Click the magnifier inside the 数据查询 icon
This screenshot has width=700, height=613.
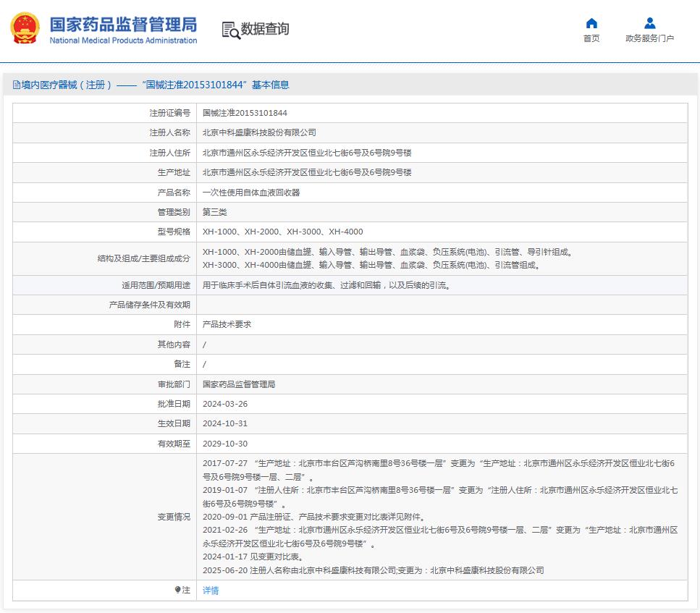235,33
